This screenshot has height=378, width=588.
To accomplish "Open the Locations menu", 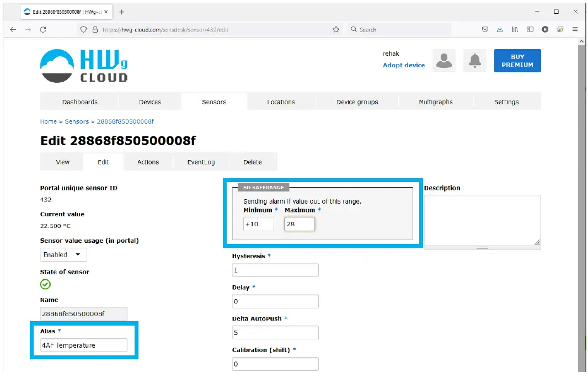I will (x=281, y=102).
